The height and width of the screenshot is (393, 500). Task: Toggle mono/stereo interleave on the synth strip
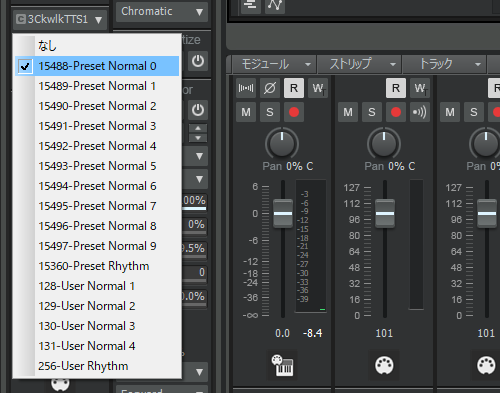click(x=246, y=88)
